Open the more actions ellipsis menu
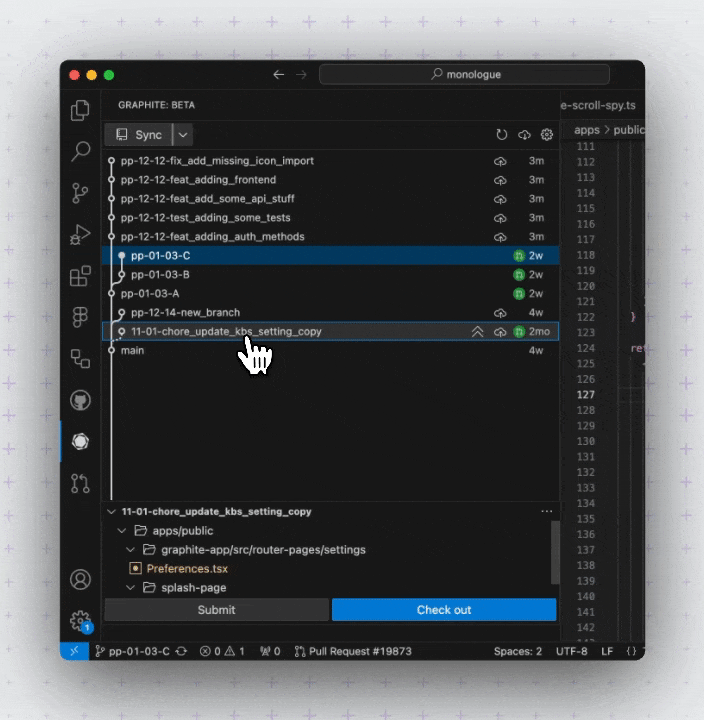The width and height of the screenshot is (704, 720). point(546,511)
